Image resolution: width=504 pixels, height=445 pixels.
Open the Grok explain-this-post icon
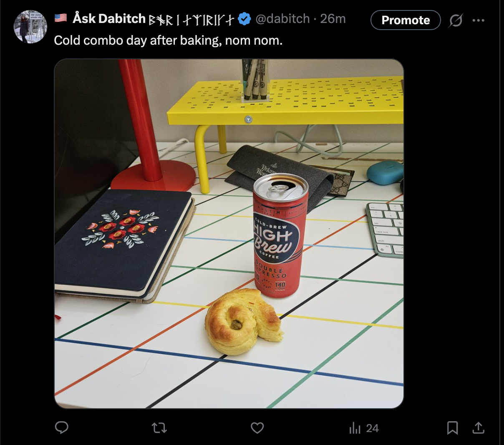[x=456, y=20]
